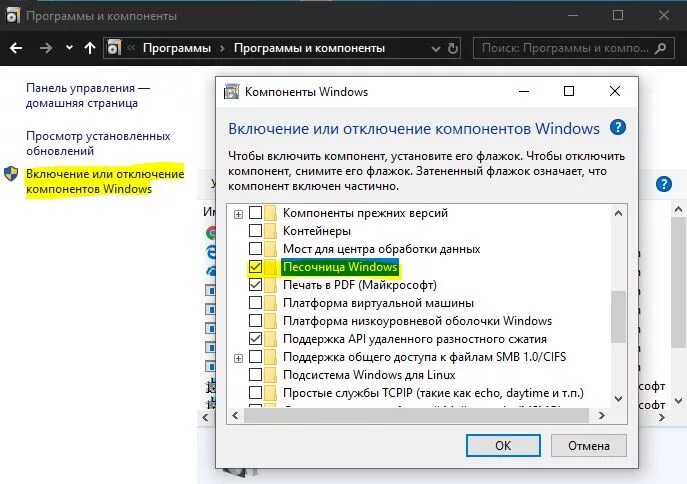The height and width of the screenshot is (484, 687).
Task: Click folder icon next to Печать в PDF
Action: tap(271, 285)
